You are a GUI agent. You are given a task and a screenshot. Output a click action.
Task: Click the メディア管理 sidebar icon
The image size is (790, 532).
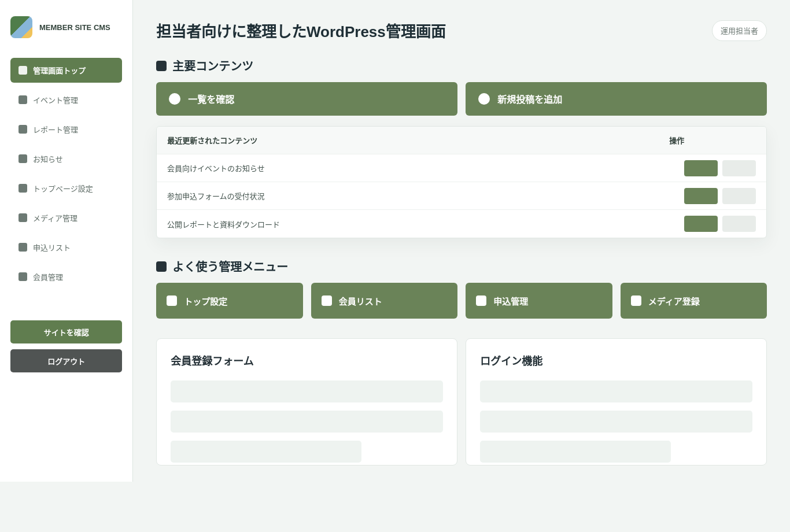23,217
